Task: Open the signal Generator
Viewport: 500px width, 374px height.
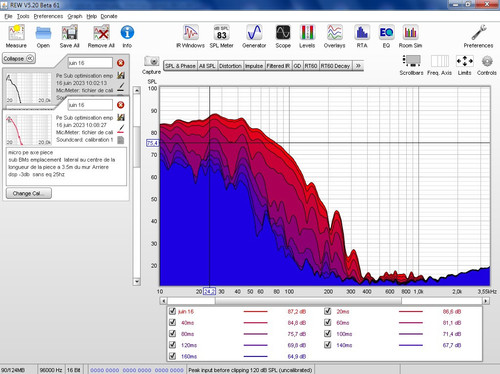Action: 254,36
